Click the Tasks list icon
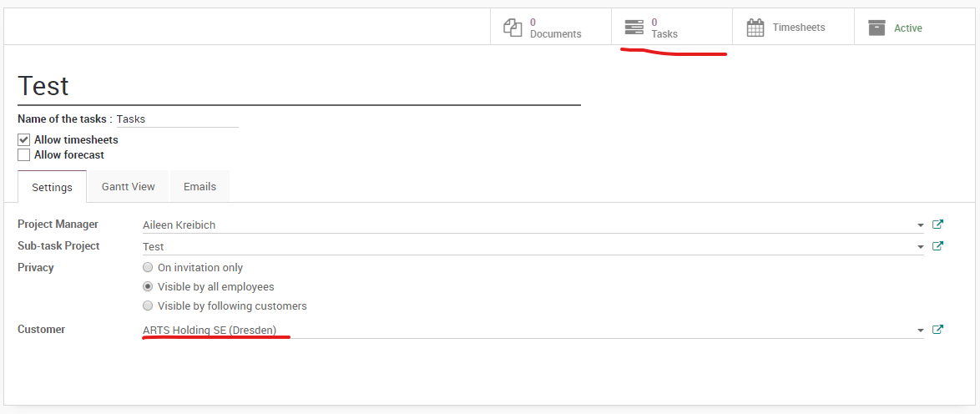This screenshot has width=980, height=414. click(634, 28)
